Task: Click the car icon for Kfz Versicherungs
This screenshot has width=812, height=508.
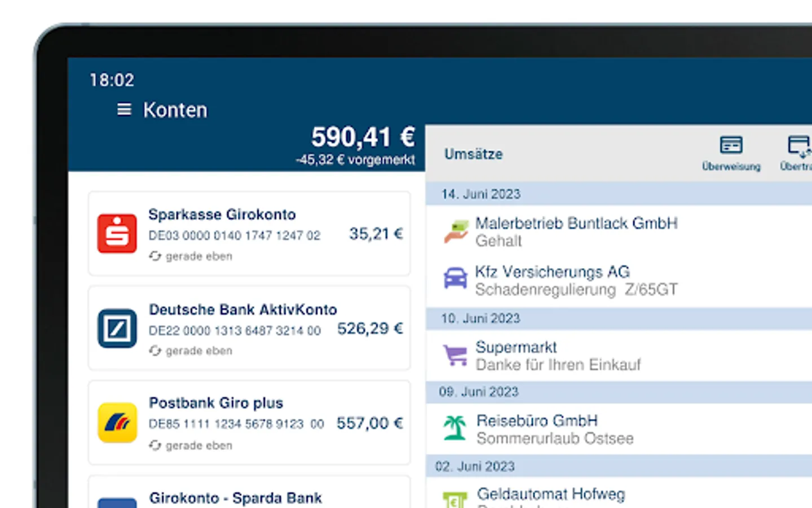Action: 456,278
